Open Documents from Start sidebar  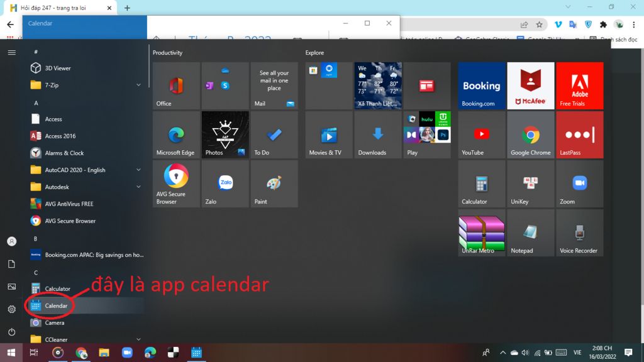point(11,264)
